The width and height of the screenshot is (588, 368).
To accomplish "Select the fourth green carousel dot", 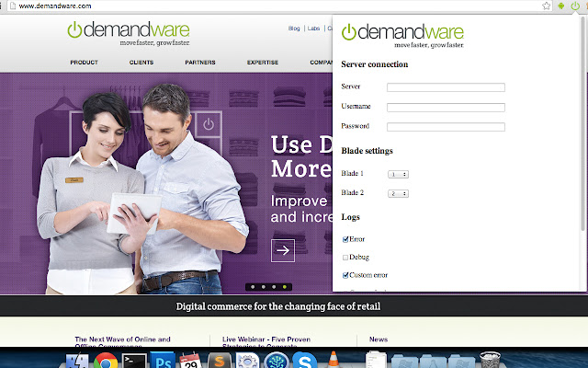I will [x=285, y=287].
